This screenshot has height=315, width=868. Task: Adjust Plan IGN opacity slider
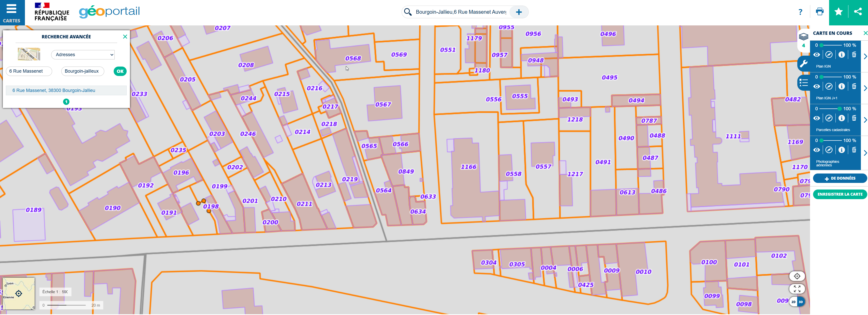point(831,45)
